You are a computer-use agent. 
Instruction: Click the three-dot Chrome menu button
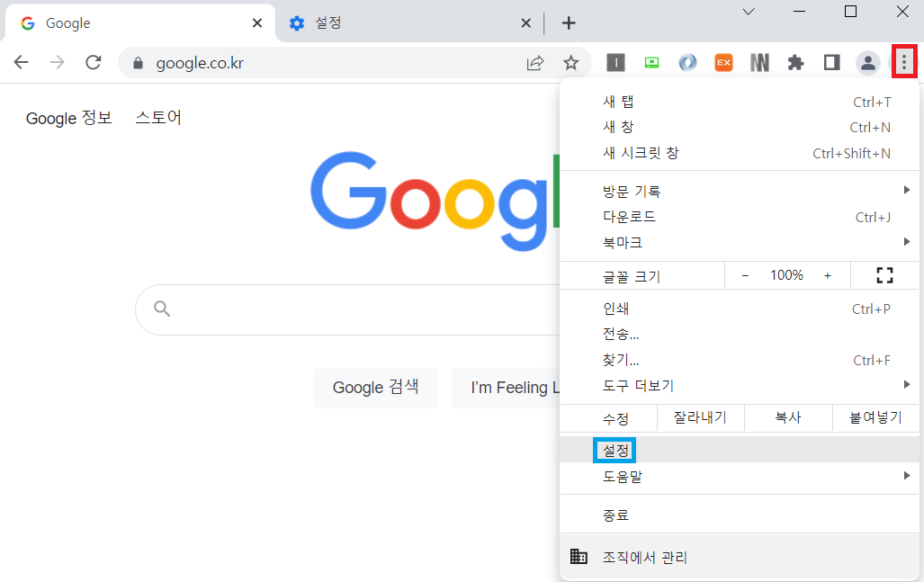point(904,61)
